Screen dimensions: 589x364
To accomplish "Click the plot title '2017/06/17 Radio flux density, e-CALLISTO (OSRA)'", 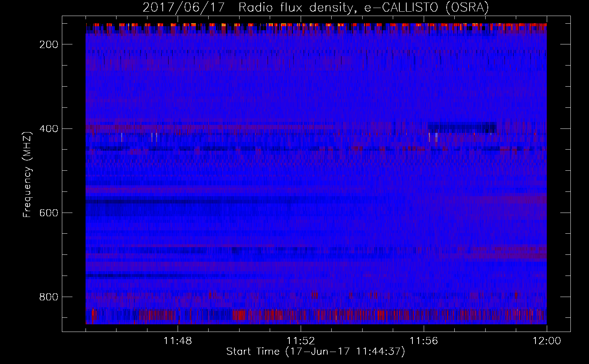I will tap(316, 7).
